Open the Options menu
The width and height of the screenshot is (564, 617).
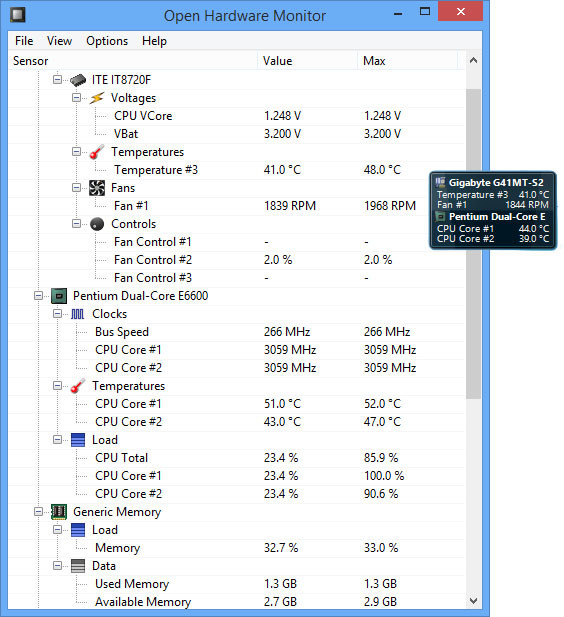(x=107, y=41)
